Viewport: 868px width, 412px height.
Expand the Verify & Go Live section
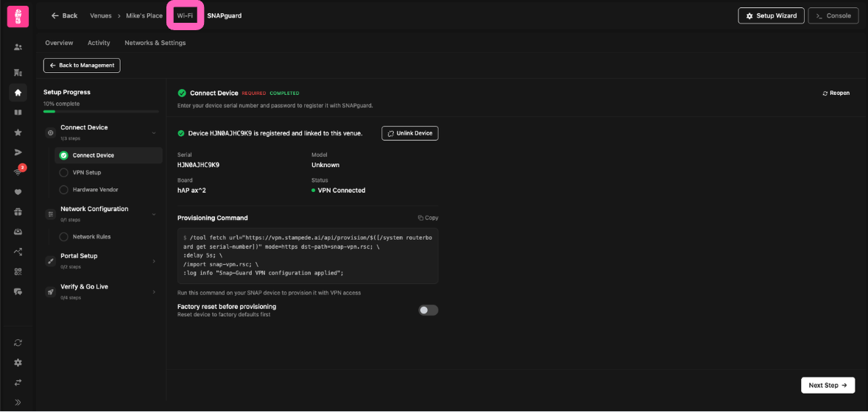point(154,292)
